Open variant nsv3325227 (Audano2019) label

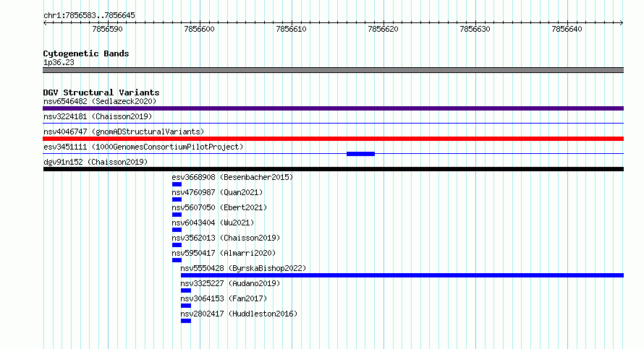230,283
